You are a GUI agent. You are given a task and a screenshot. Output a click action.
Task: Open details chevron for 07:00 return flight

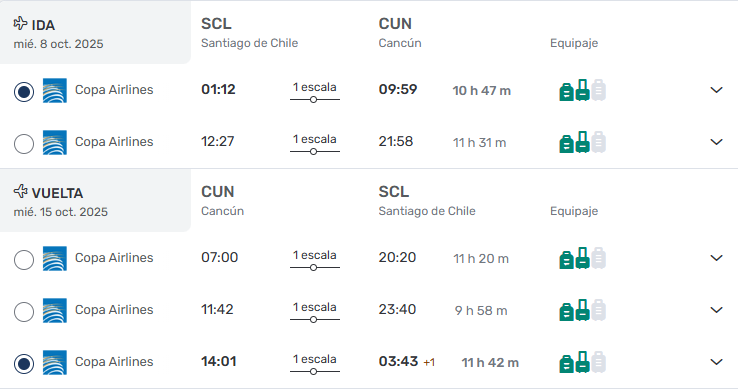(716, 258)
